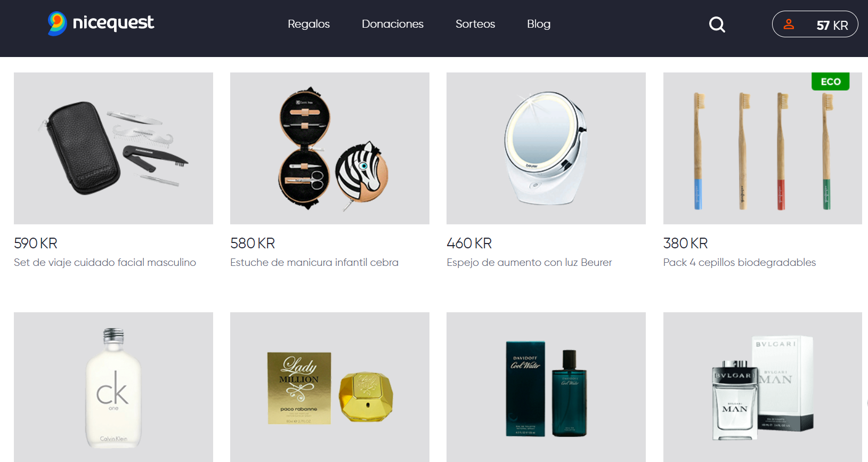Click the orange user profile icon
The height and width of the screenshot is (462, 868).
click(789, 24)
